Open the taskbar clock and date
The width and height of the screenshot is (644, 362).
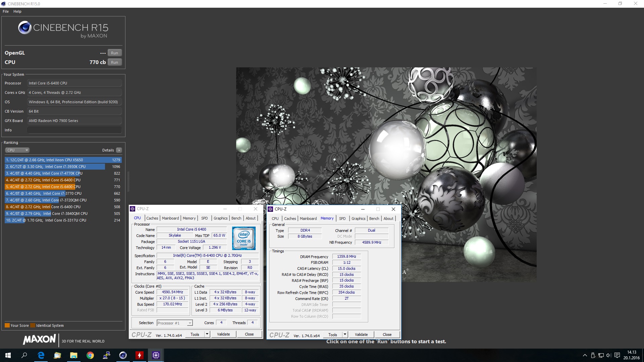[x=632, y=355]
